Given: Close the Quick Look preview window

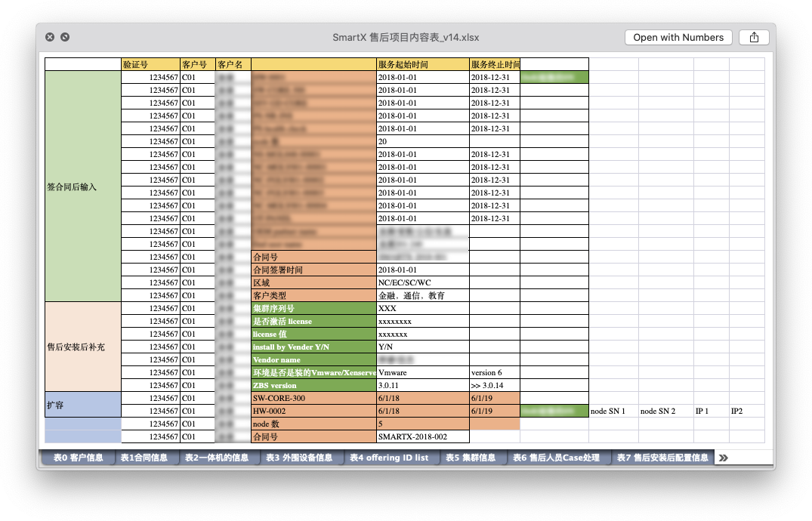Looking at the screenshot, I should (x=50, y=37).
